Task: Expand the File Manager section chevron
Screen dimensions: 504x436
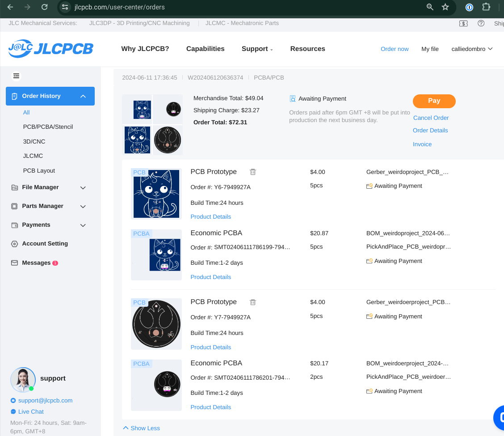Action: 83,188
